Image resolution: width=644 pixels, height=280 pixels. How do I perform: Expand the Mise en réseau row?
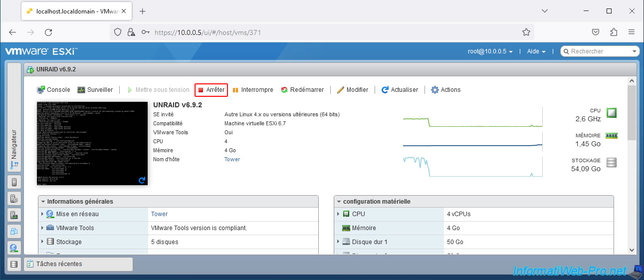click(42, 214)
